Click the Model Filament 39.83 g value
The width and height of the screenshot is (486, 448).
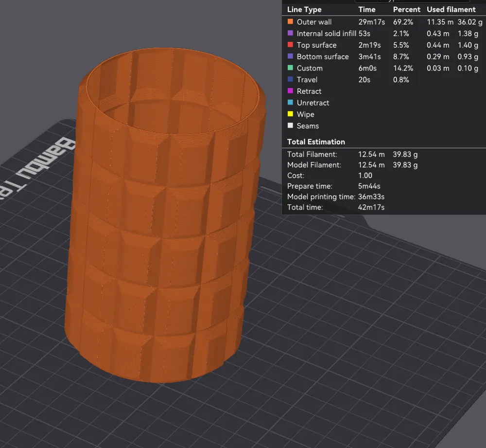tap(405, 165)
